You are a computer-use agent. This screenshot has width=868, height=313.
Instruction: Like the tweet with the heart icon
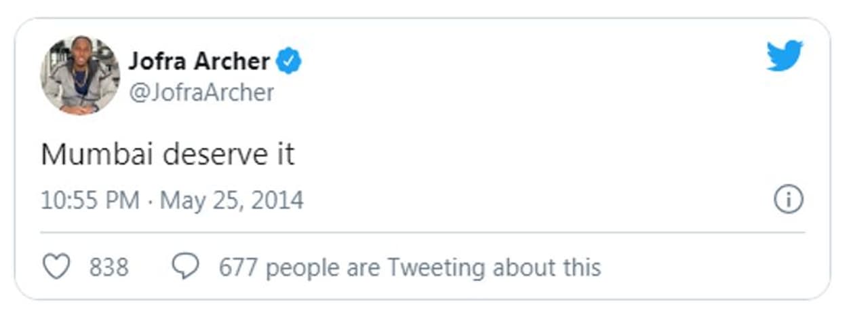56,267
